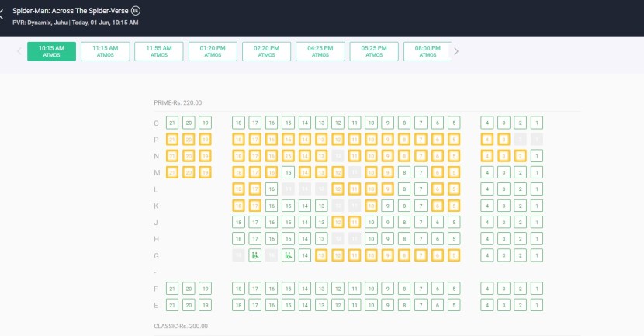Select the 10:15 AM highlighted showtime
644x336 pixels.
click(x=51, y=51)
